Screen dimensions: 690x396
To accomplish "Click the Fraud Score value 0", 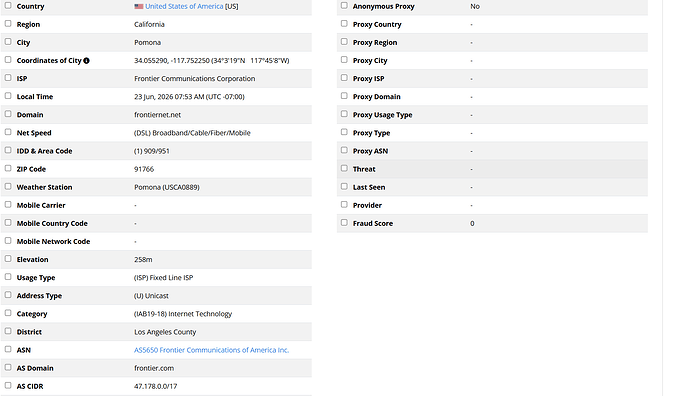I will click(x=472, y=224).
